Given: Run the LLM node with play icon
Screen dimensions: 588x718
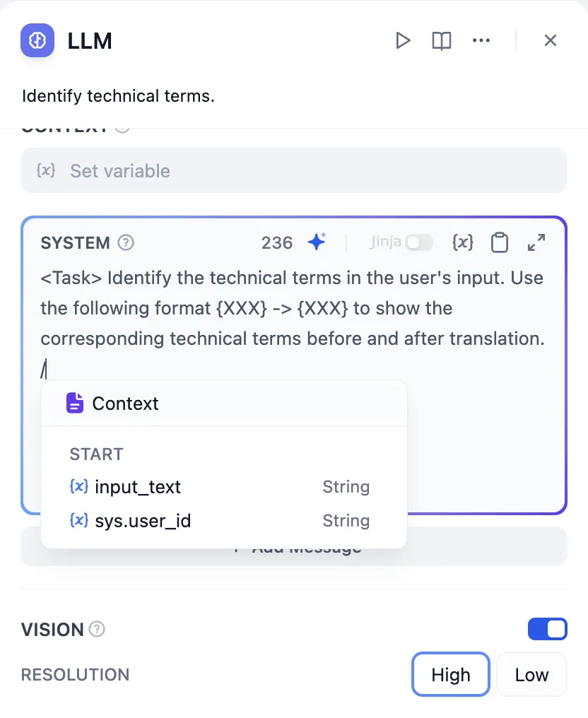Looking at the screenshot, I should (403, 41).
